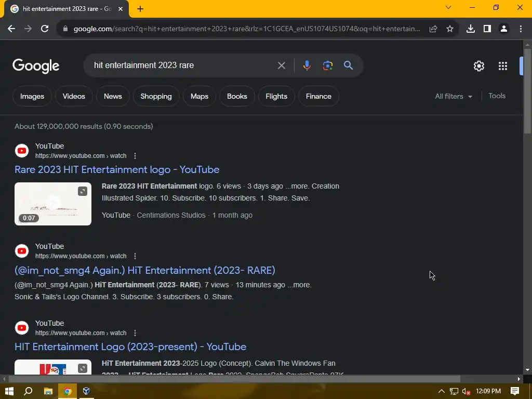Click the vertical page scrollbar thumb
This screenshot has height=399, width=532.
point(527,91)
